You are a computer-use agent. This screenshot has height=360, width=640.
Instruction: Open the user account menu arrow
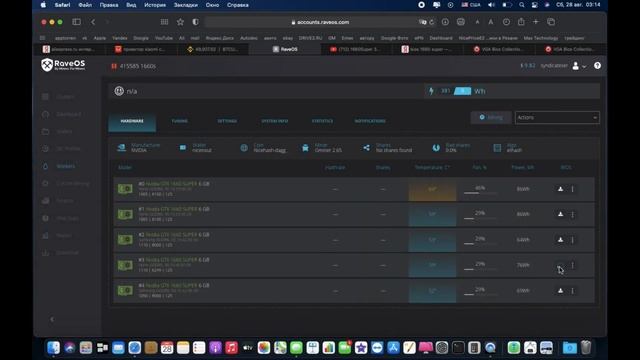point(584,66)
